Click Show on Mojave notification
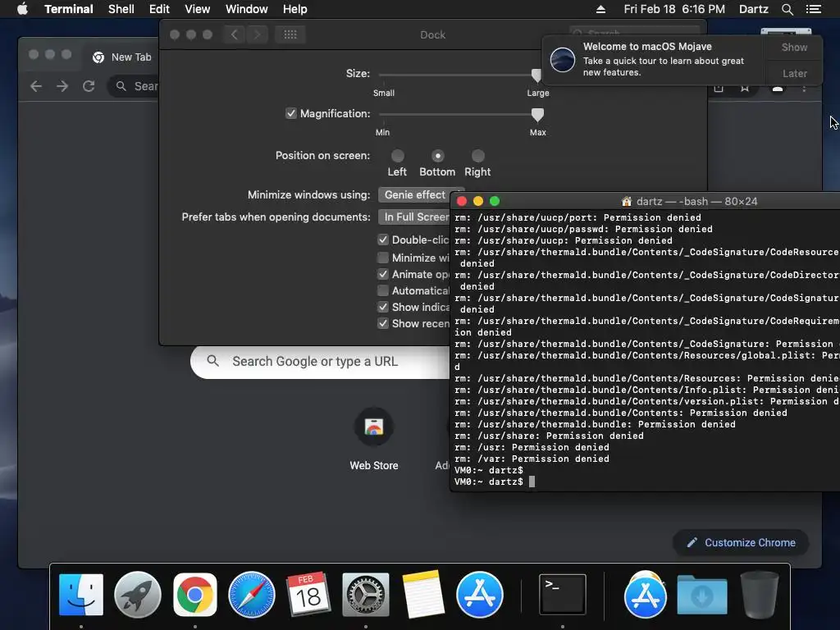This screenshot has height=630, width=840. [794, 47]
